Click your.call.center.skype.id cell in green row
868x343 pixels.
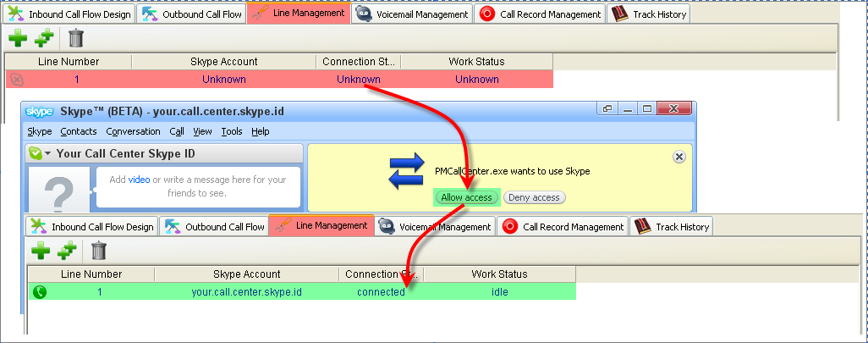pos(246,291)
